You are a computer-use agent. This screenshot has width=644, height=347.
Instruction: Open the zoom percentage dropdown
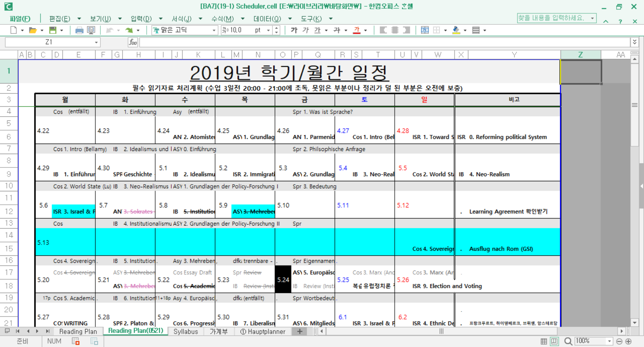click(609, 341)
